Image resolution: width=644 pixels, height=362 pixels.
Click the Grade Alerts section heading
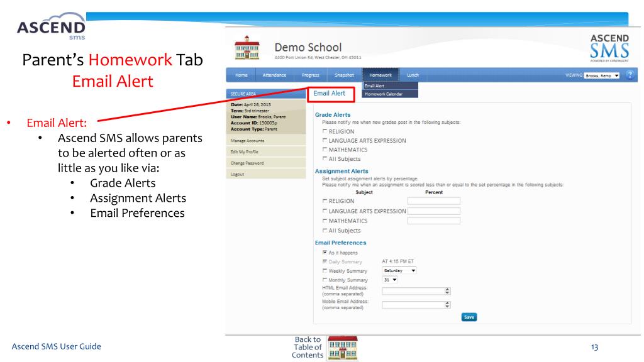pyautogui.click(x=333, y=115)
